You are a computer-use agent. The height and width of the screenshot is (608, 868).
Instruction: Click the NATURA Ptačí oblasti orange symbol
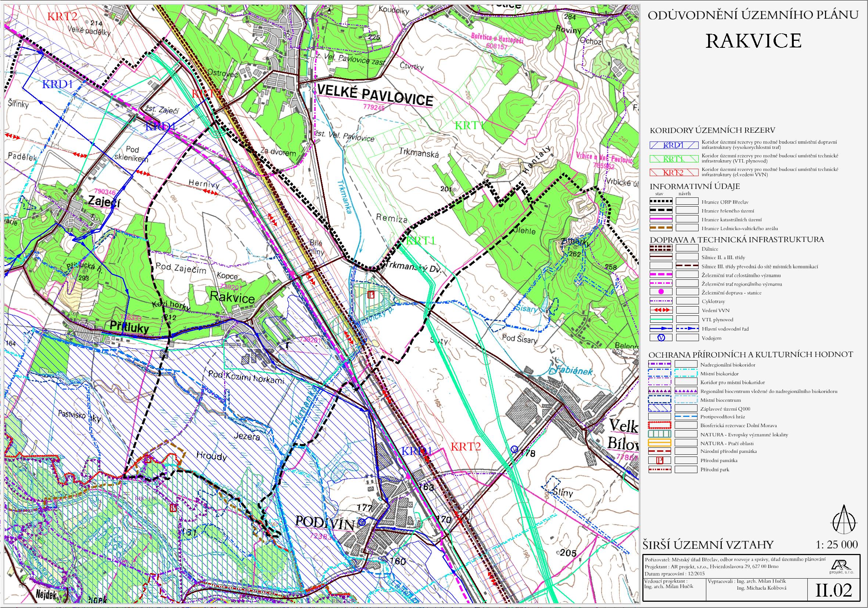(660, 442)
